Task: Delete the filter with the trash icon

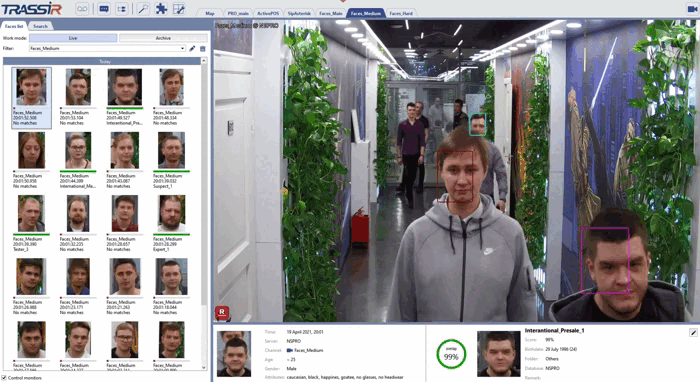Action: [203, 48]
